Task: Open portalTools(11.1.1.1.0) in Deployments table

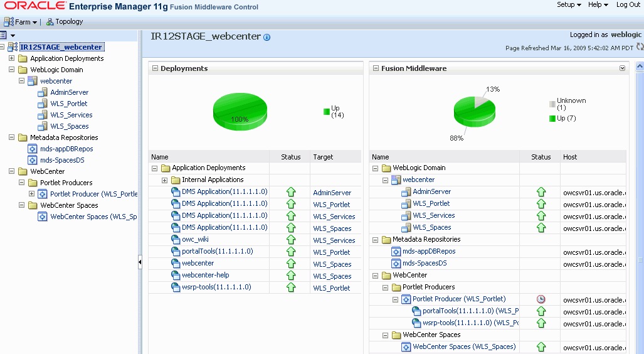Action: (217, 251)
